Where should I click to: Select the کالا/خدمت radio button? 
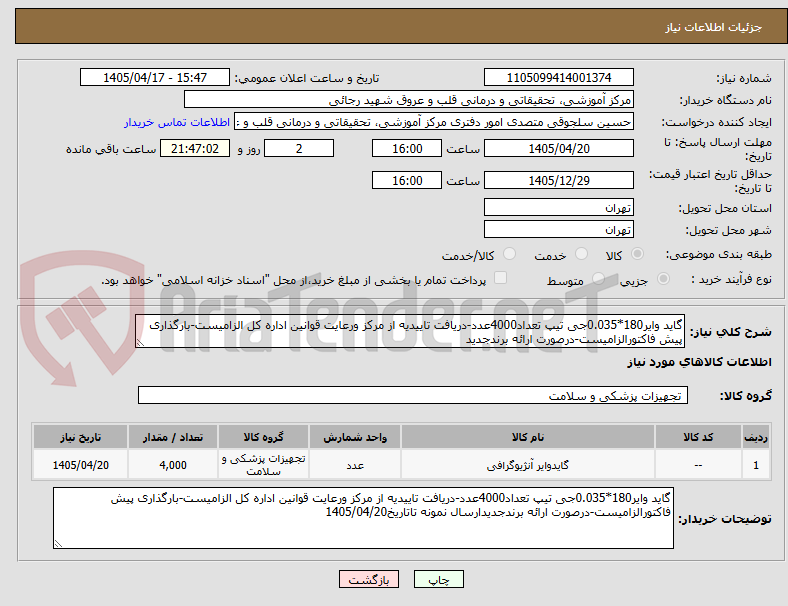coord(510,254)
